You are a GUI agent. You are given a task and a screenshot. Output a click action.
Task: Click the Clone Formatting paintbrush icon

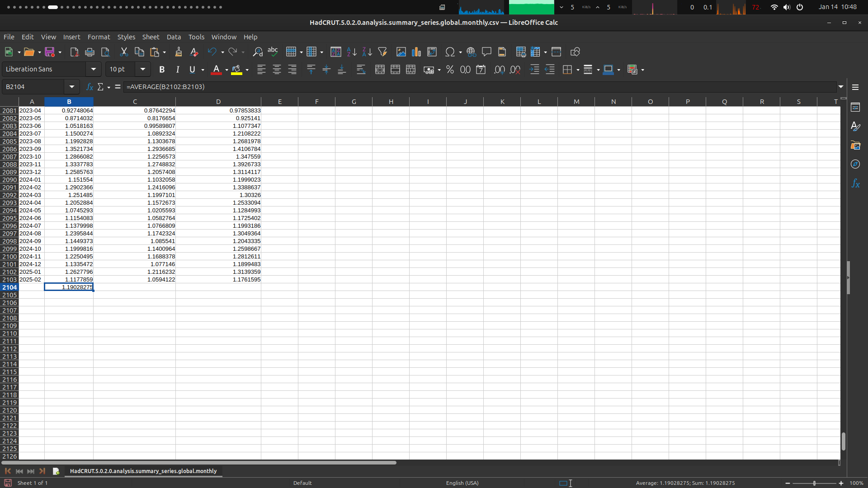178,52
